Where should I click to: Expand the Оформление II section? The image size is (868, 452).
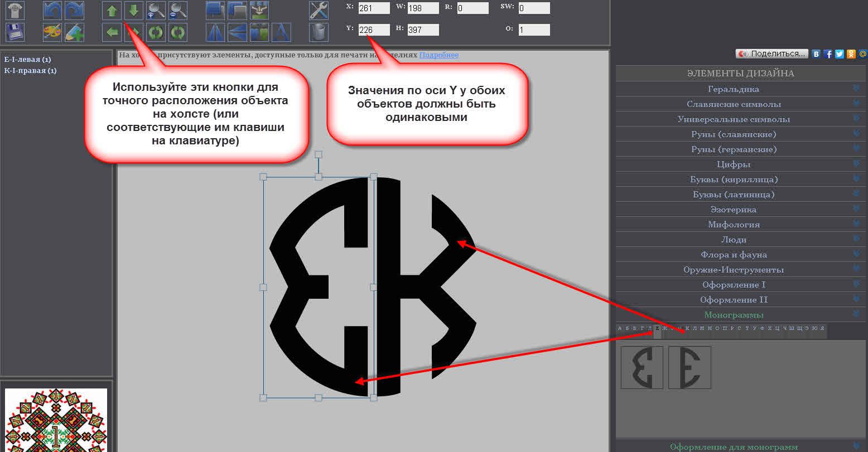[741, 300]
